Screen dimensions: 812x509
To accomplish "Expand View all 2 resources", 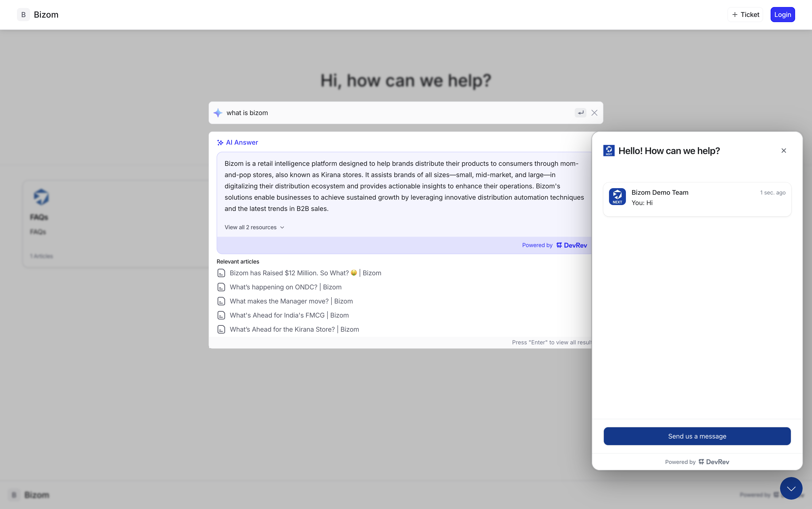I will point(254,227).
